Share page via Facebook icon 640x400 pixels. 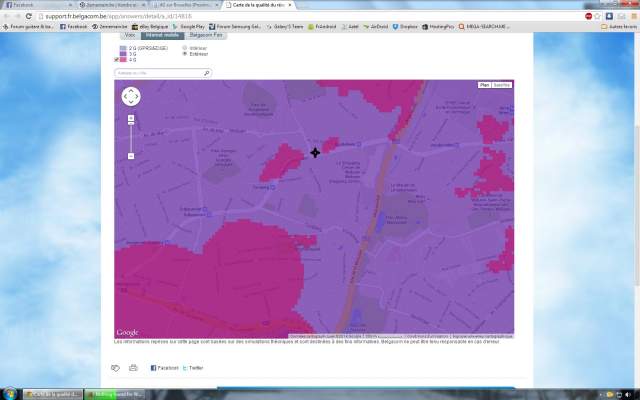[x=153, y=368]
